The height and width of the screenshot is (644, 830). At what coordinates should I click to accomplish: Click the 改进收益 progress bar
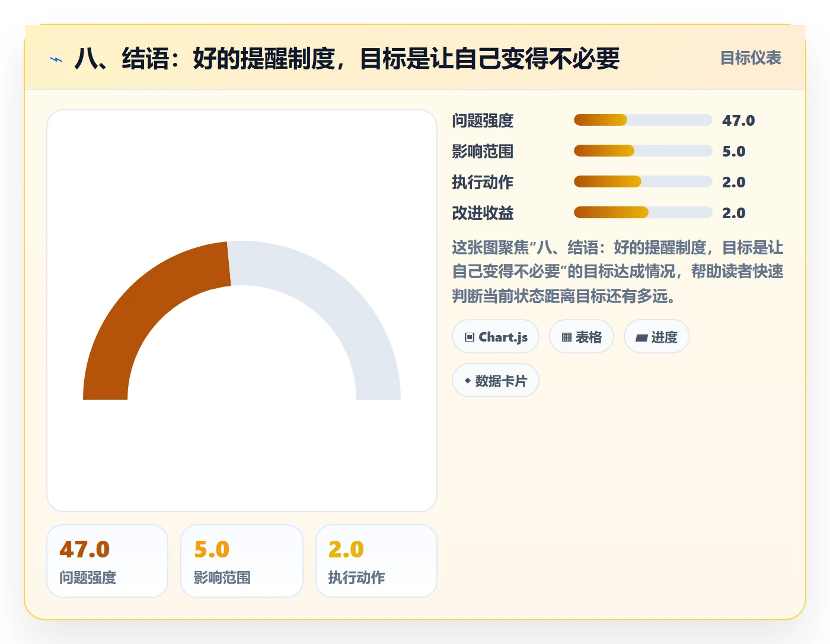[x=643, y=212]
